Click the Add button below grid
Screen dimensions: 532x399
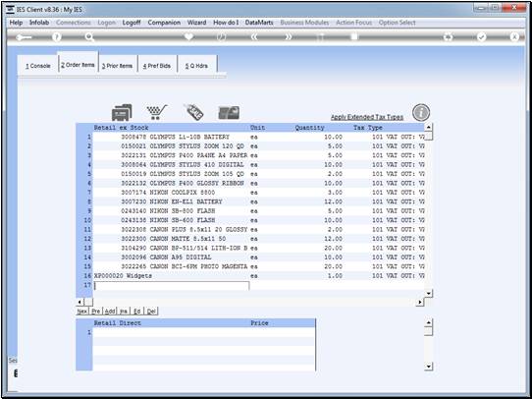pos(110,312)
